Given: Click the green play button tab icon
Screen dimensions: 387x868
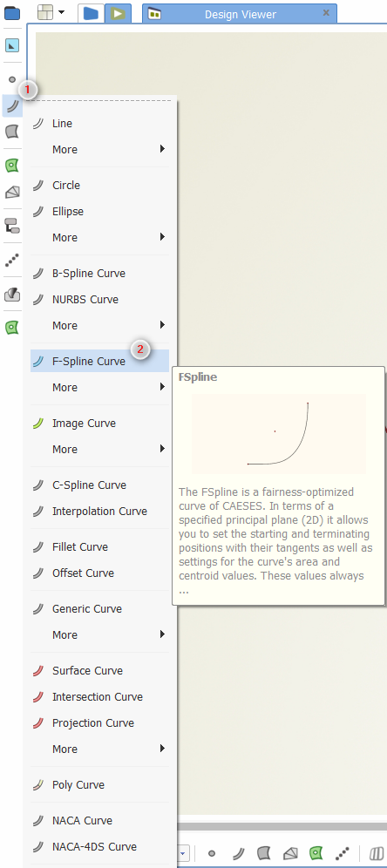Looking at the screenshot, I should [118, 13].
